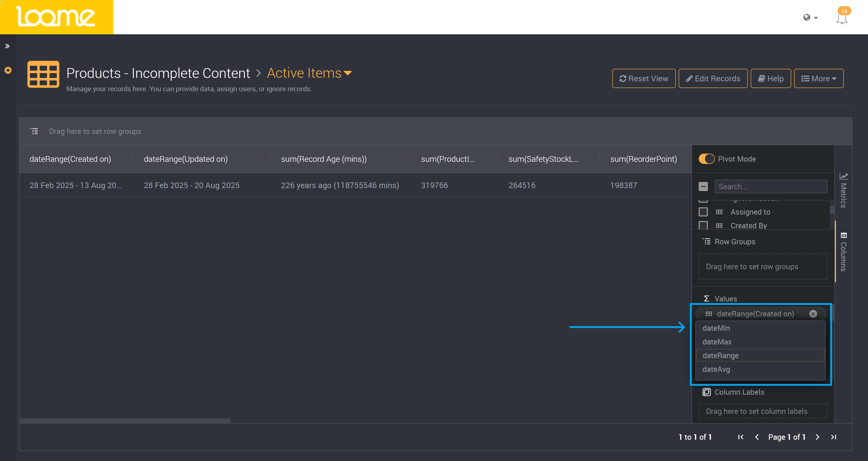Sort by sum(ReorderPoint) column header
The width and height of the screenshot is (868, 461).
tap(644, 159)
